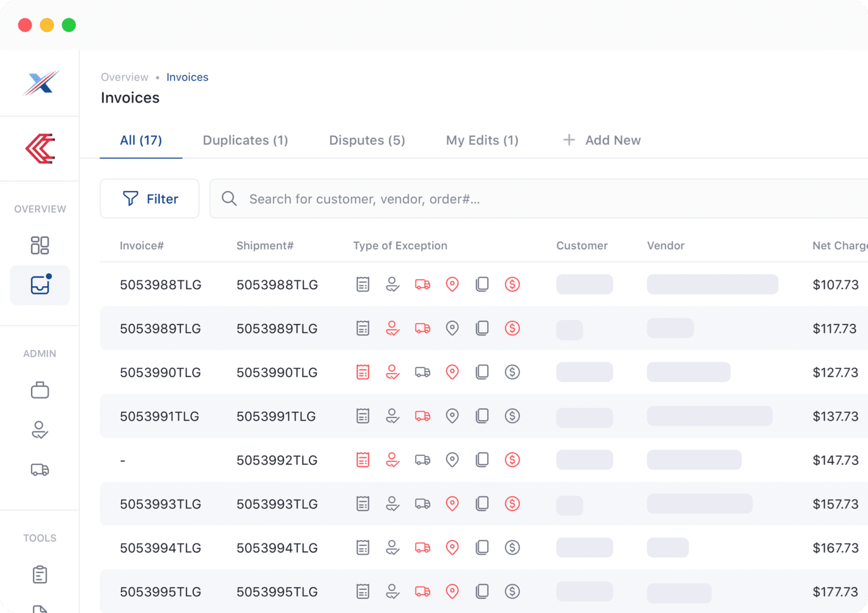Open the My Edits (1) tab
The width and height of the screenshot is (868, 613).
[482, 140]
